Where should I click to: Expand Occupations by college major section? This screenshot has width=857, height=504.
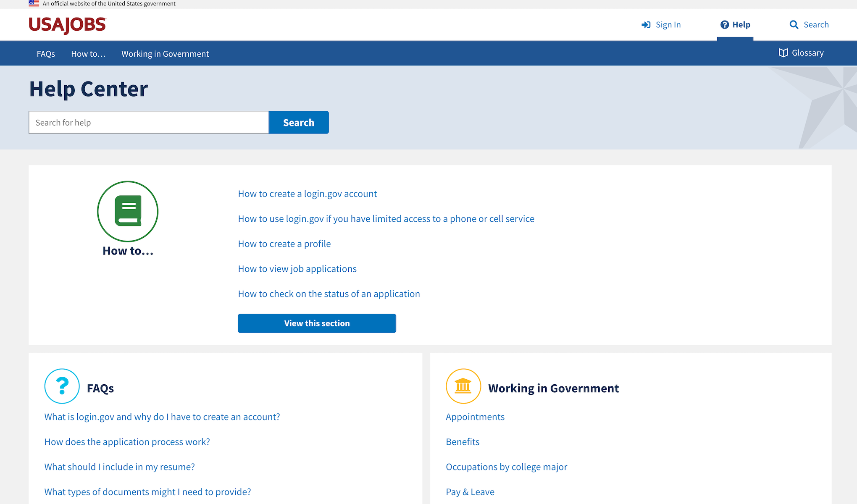(x=506, y=466)
